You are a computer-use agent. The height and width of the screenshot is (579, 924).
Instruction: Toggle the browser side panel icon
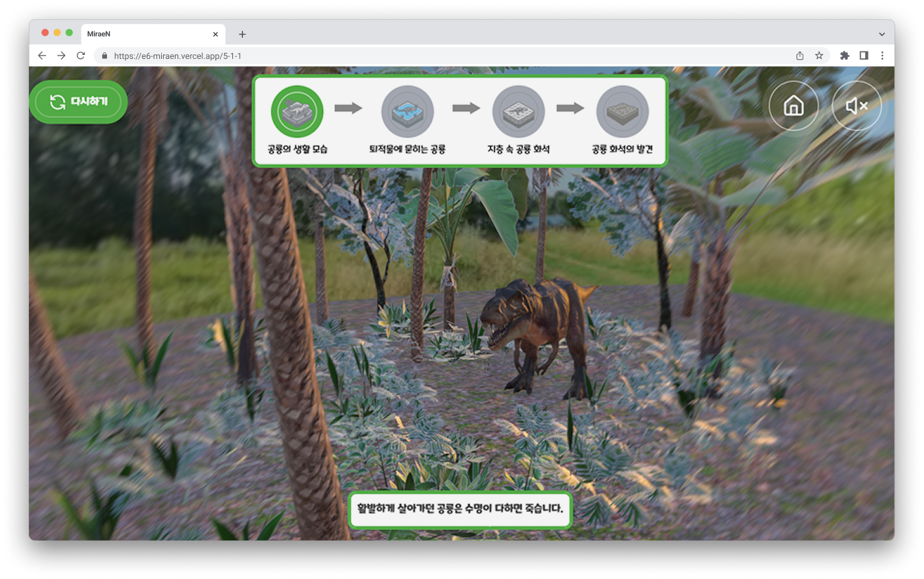pos(864,56)
